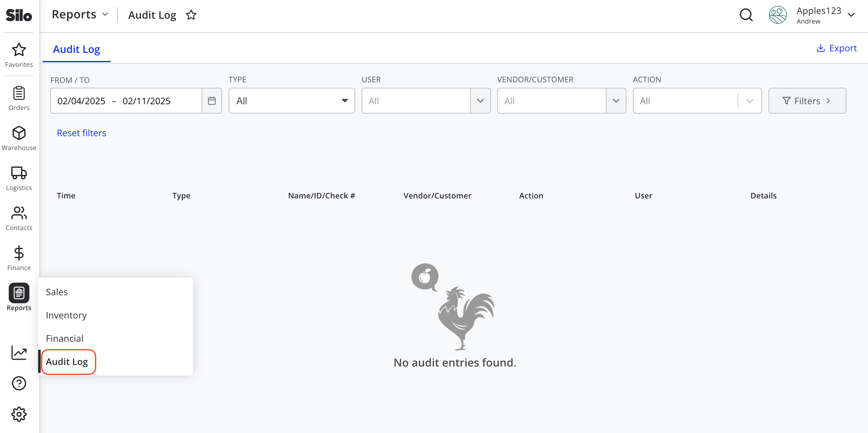Select Financial from the Reports menu
868x433 pixels.
coord(65,338)
